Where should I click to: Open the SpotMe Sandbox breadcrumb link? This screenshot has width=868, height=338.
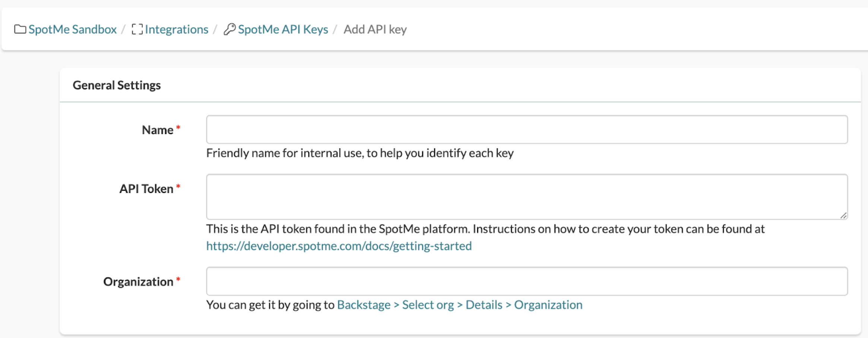point(73,29)
